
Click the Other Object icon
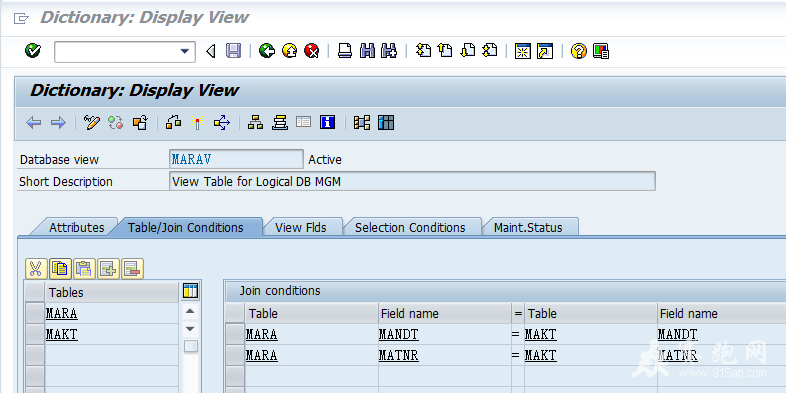point(140,122)
